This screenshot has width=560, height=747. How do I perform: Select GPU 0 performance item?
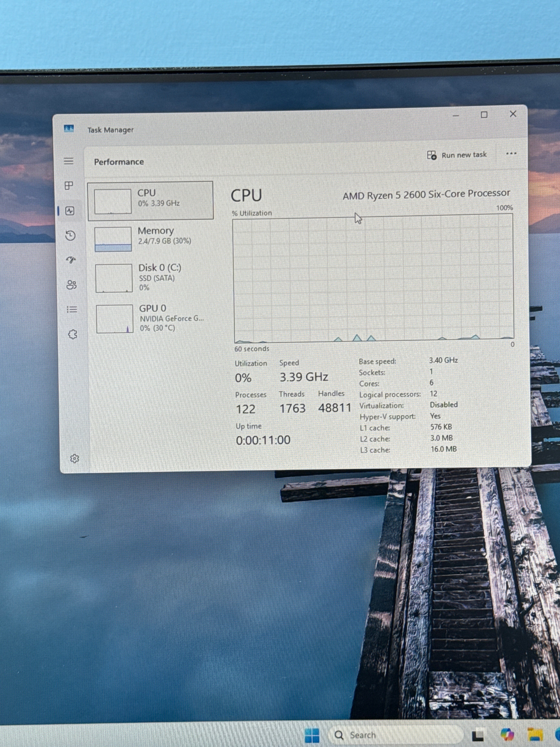point(152,318)
